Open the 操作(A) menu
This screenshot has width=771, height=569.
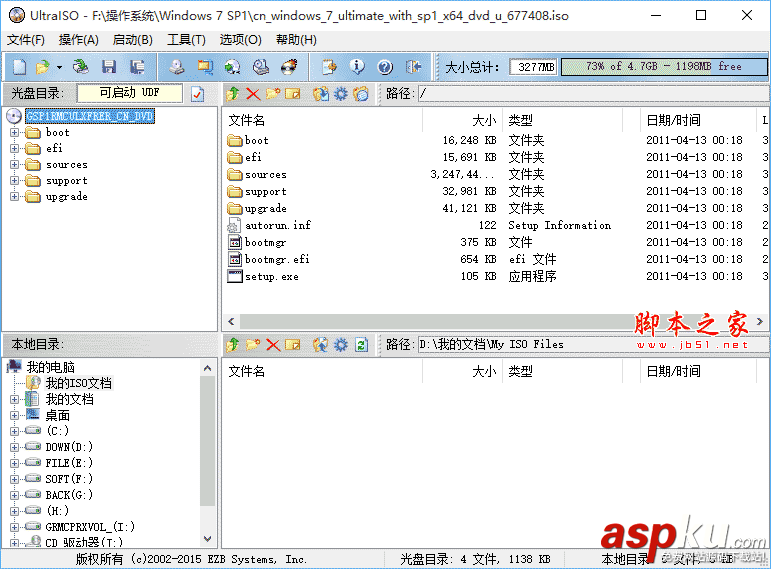79,40
